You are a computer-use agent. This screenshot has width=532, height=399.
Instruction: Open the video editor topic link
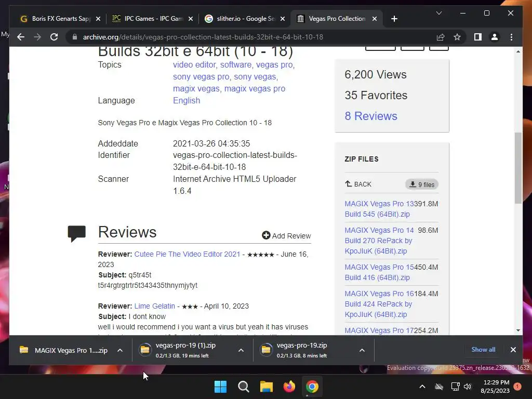pyautogui.click(x=194, y=64)
